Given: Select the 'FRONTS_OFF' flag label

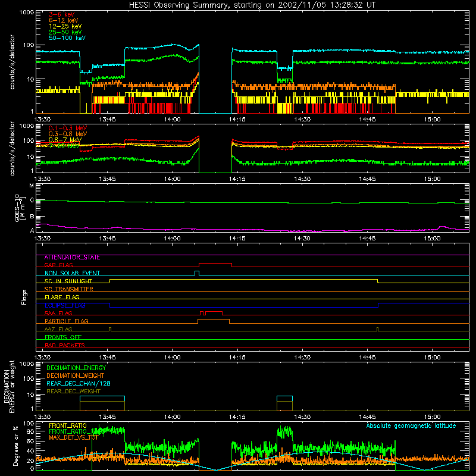Looking at the screenshot, I should 63,337.
